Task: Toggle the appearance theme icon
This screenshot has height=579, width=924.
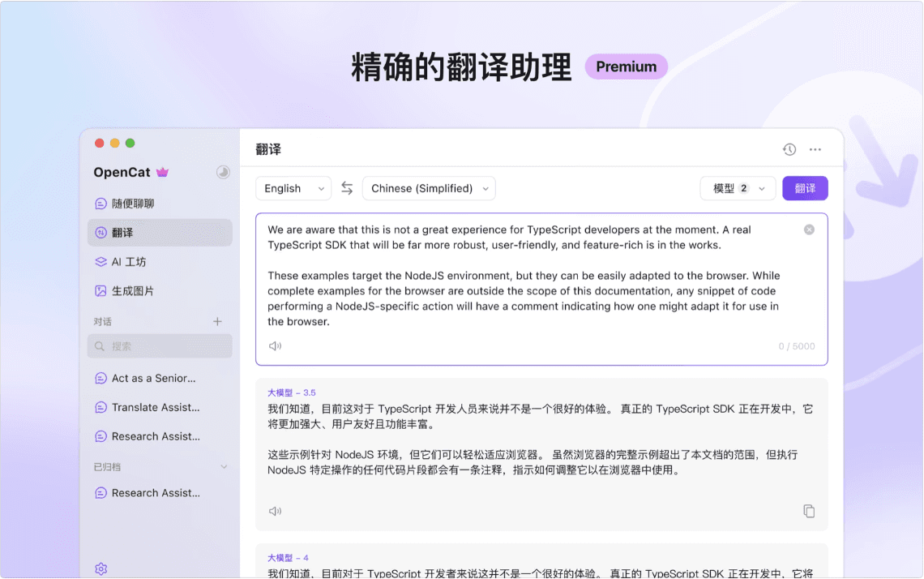Action: pos(223,172)
